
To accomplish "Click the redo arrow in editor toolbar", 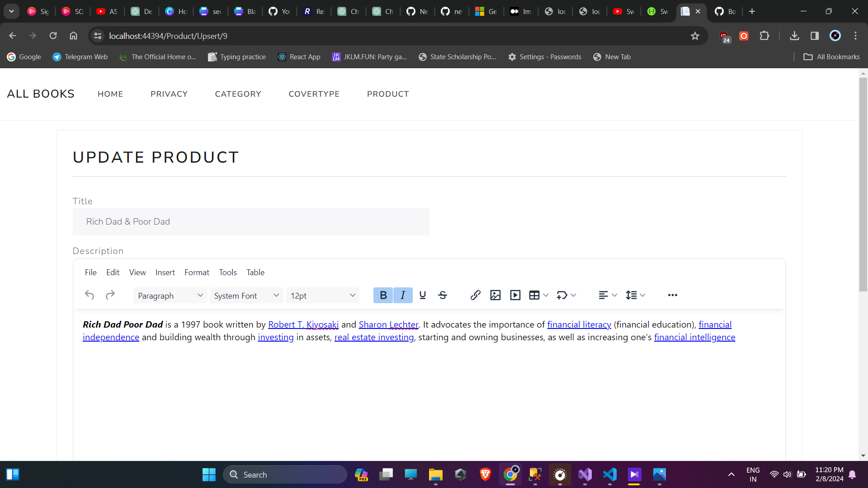I will click(110, 295).
